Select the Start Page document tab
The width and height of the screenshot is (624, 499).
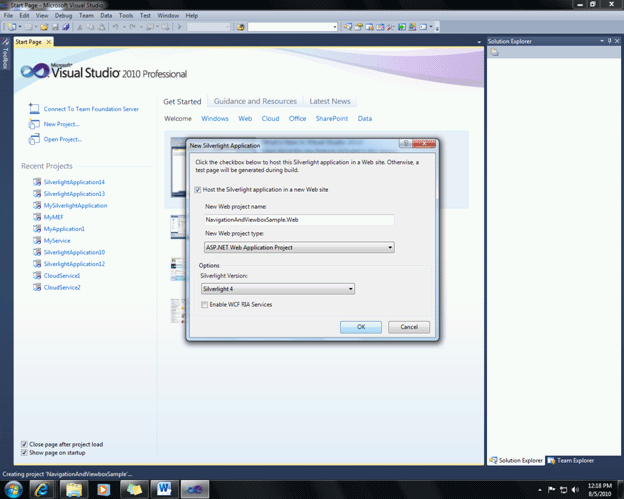tap(28, 42)
